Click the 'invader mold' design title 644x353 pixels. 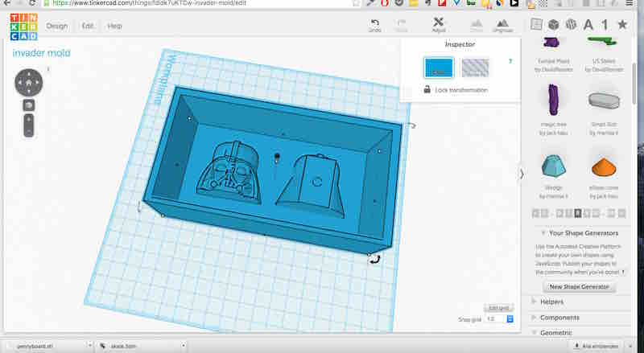pyautogui.click(x=42, y=53)
